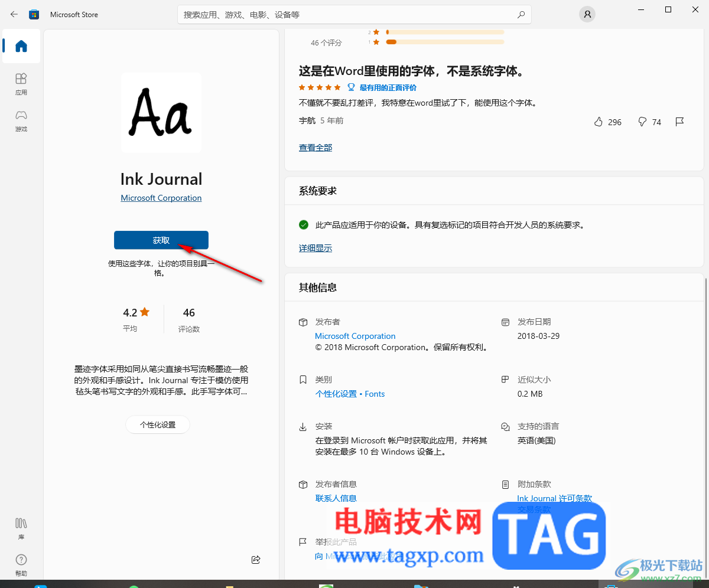Click the 46 个评分 text
This screenshot has width=709, height=588.
(x=326, y=43)
